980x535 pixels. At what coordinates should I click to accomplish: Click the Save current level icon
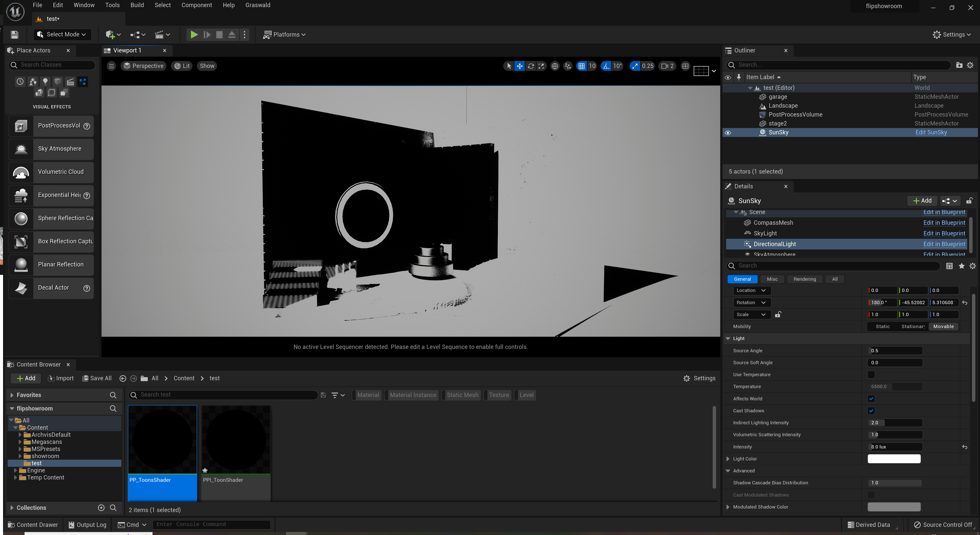click(x=15, y=35)
